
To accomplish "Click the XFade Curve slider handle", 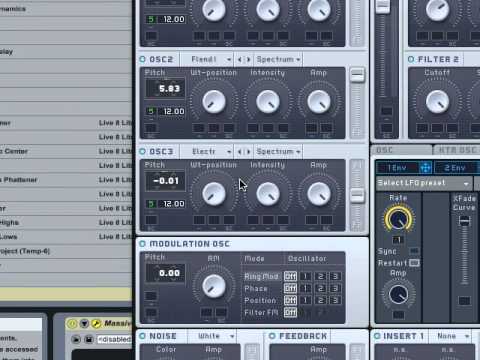I will [x=464, y=221].
